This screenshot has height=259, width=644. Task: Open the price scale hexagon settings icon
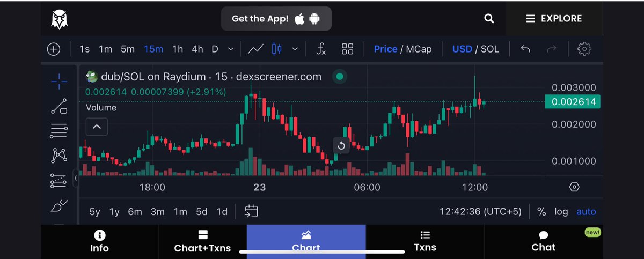(574, 187)
